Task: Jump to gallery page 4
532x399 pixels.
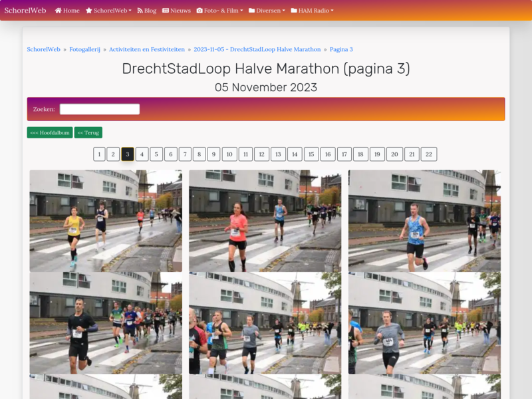Action: coord(142,154)
